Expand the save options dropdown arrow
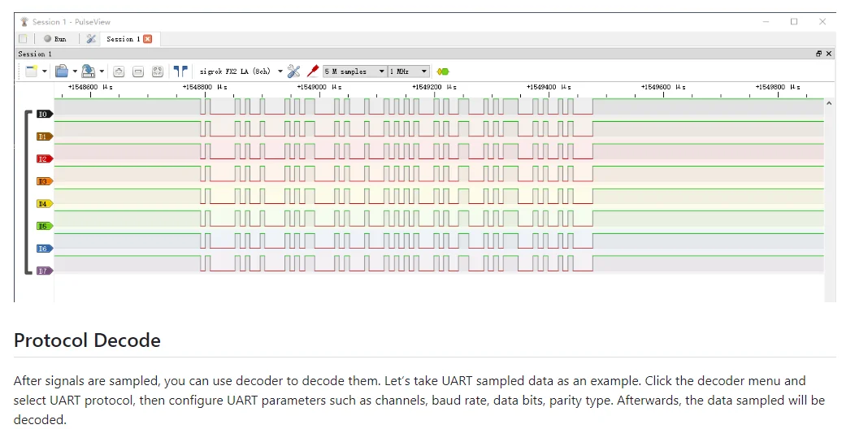Image resolution: width=868 pixels, height=429 pixels. [x=102, y=71]
